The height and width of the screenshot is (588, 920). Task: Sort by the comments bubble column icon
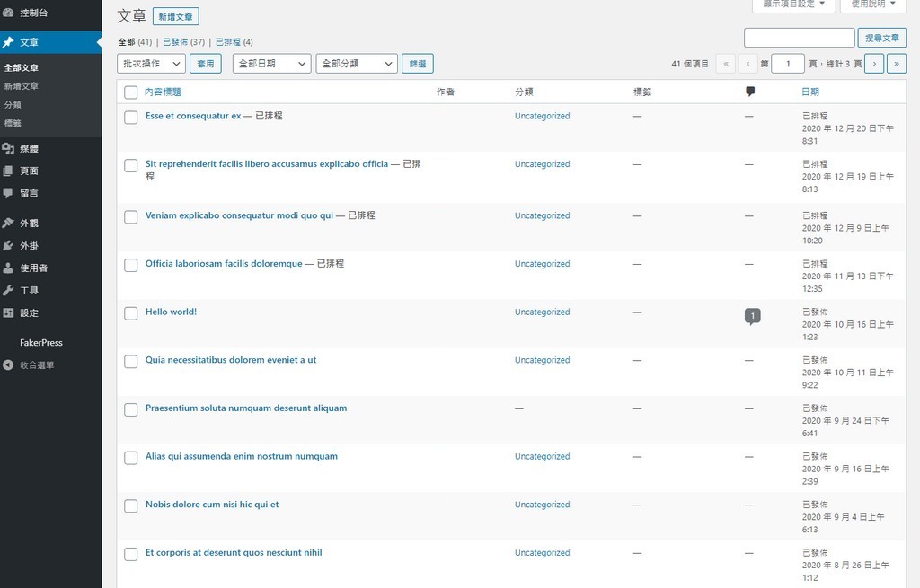point(750,92)
